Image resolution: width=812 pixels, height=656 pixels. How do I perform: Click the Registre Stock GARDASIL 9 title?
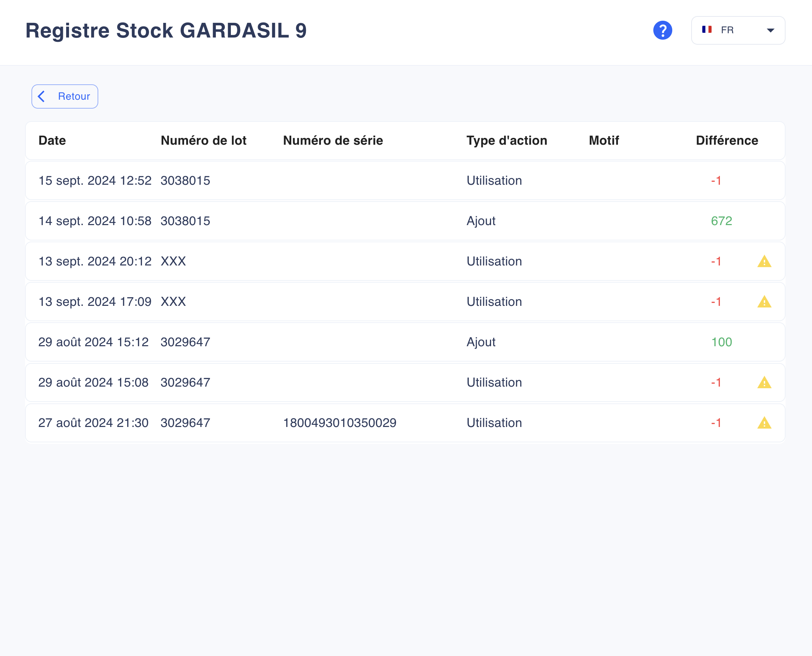166,31
